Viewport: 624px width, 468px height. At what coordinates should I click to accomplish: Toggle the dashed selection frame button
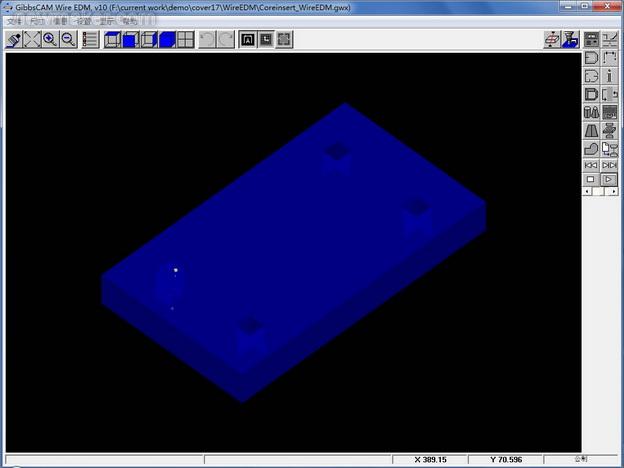284,39
